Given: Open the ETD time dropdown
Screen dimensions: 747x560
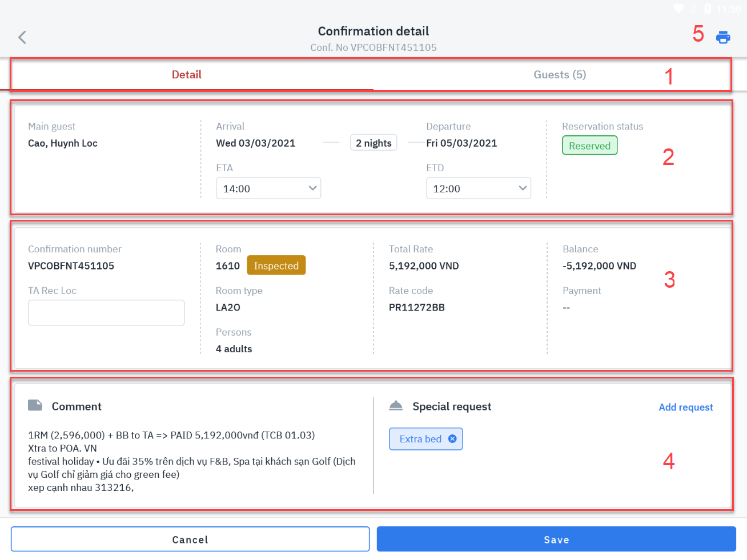Looking at the screenshot, I should [x=478, y=188].
